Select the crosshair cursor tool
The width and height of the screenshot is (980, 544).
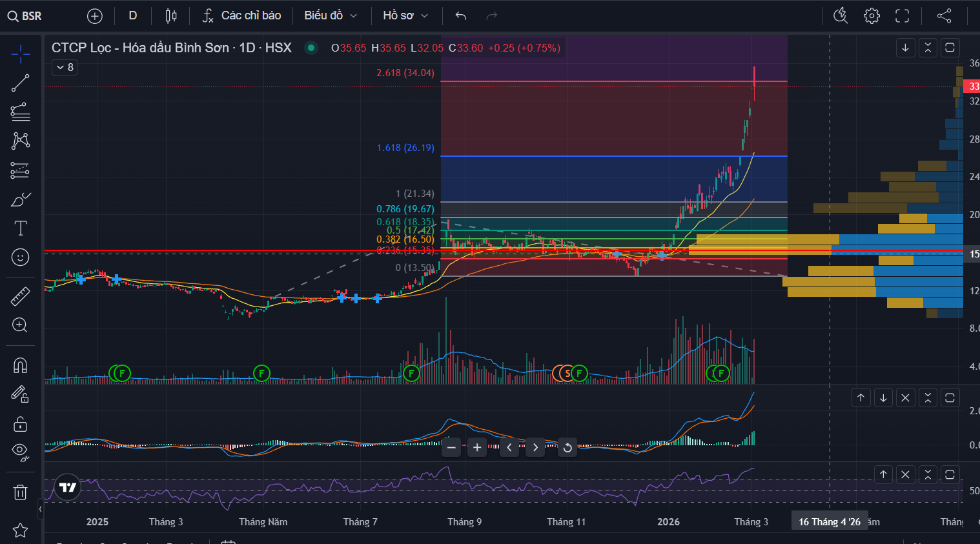21,54
